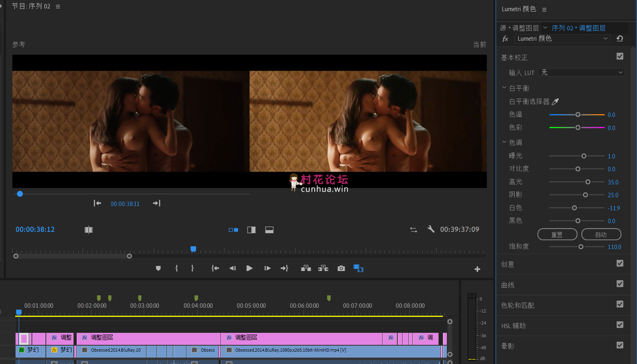
Task: Step forward one frame
Action: click(267, 269)
